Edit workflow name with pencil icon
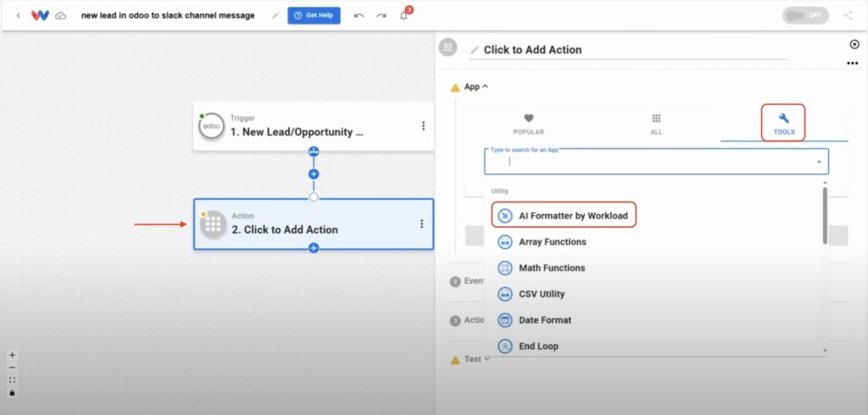 pos(275,15)
